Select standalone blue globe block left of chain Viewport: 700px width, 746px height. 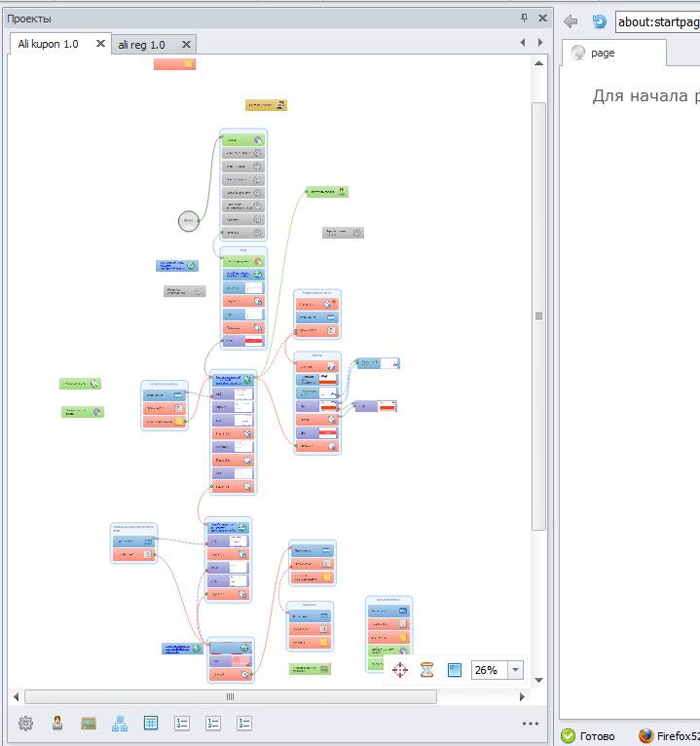pyautogui.click(x=177, y=266)
